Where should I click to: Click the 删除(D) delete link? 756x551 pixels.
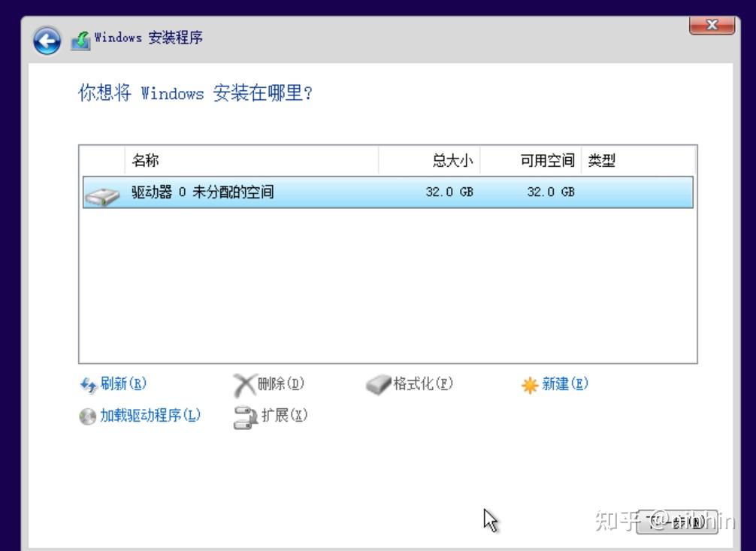click(281, 384)
